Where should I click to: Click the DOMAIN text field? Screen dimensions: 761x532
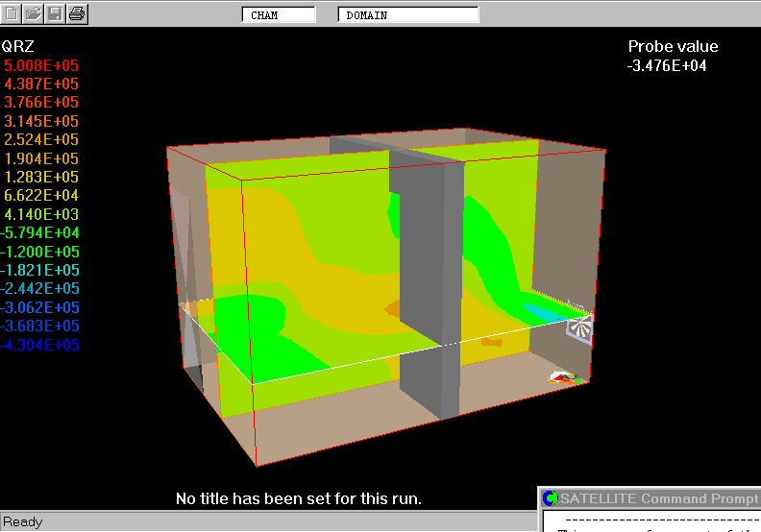[407, 14]
